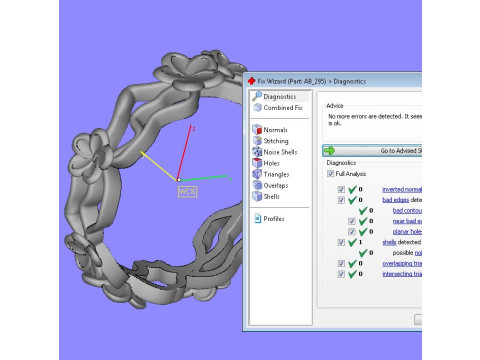This screenshot has height=360, width=480.
Task: Toggle the Full Analysis checkbox
Action: (330, 173)
